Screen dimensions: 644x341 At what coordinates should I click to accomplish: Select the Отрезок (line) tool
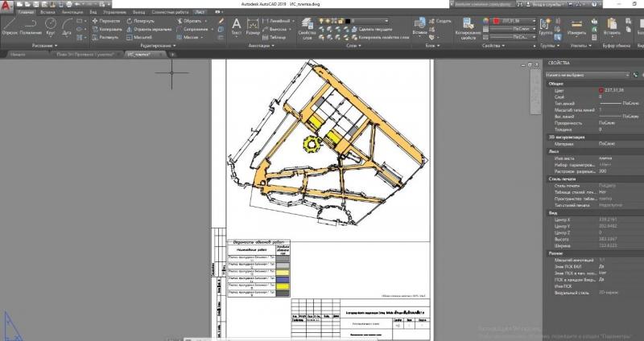pyautogui.click(x=9, y=27)
